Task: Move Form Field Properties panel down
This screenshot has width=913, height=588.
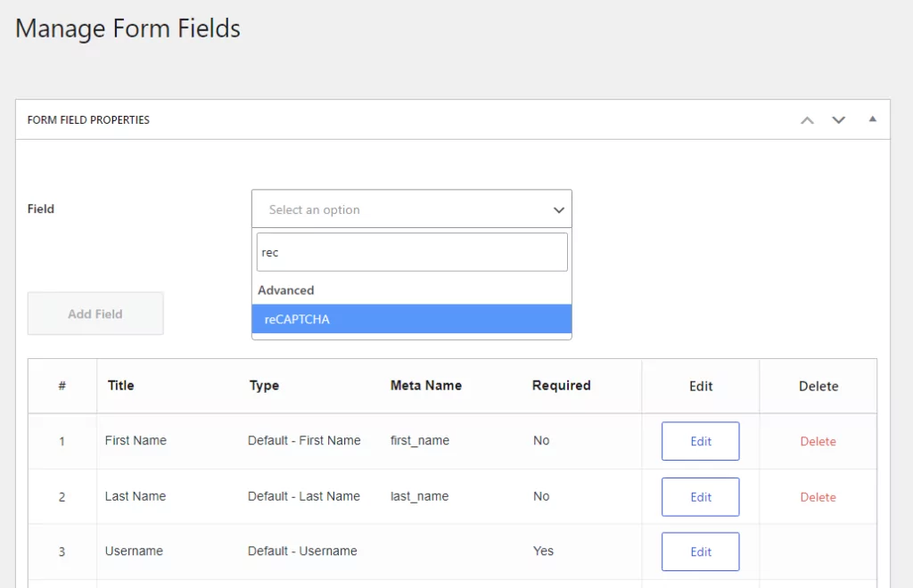Action: (x=838, y=120)
